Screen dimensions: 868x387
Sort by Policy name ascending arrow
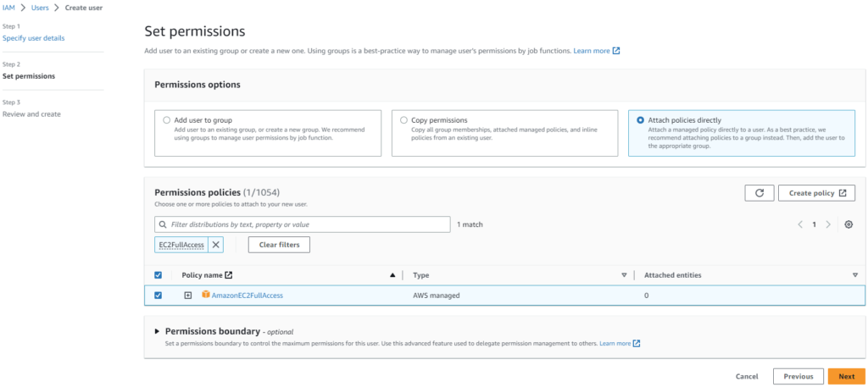coord(392,274)
